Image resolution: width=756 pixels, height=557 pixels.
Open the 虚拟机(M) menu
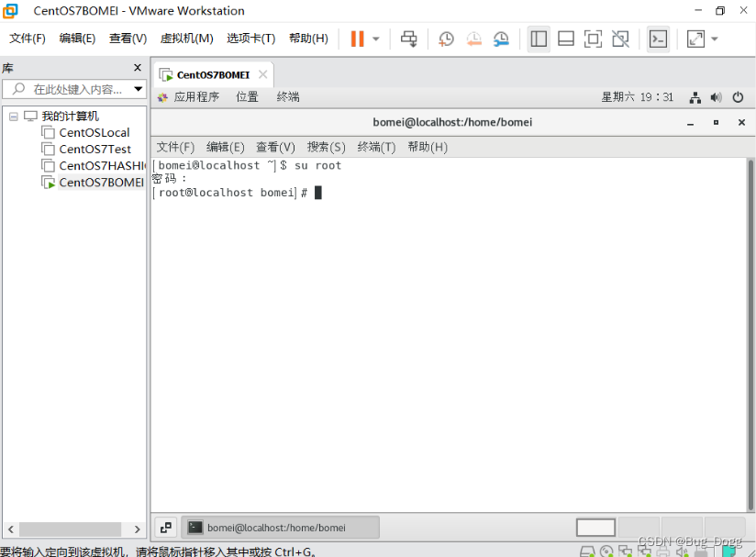click(186, 39)
